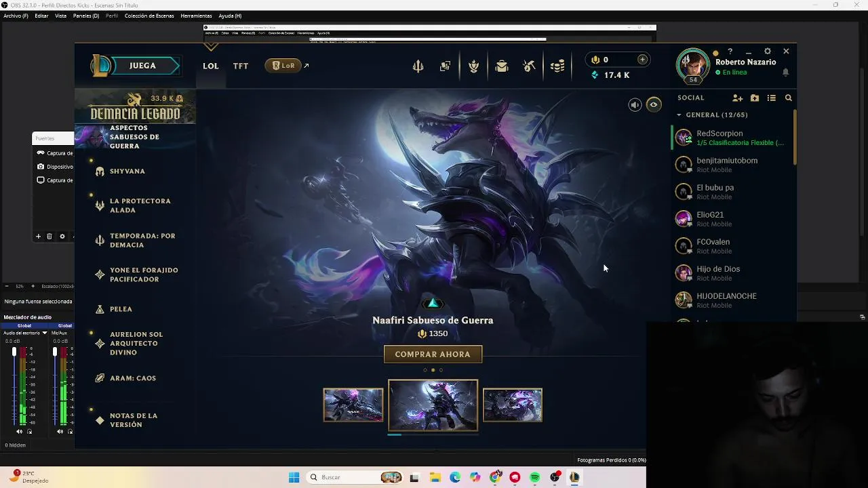The width and height of the screenshot is (868, 488).
Task: Select the first carousel page dot
Action: coord(425,370)
